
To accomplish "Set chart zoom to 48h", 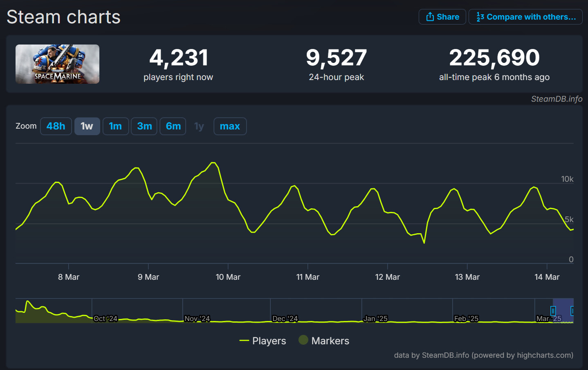I will pyautogui.click(x=56, y=126).
